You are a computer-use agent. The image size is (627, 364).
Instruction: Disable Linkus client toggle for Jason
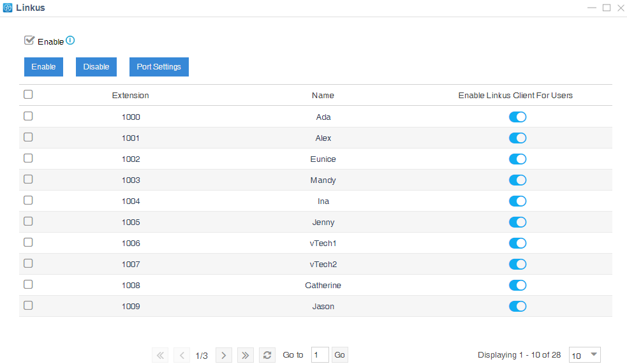coord(517,306)
